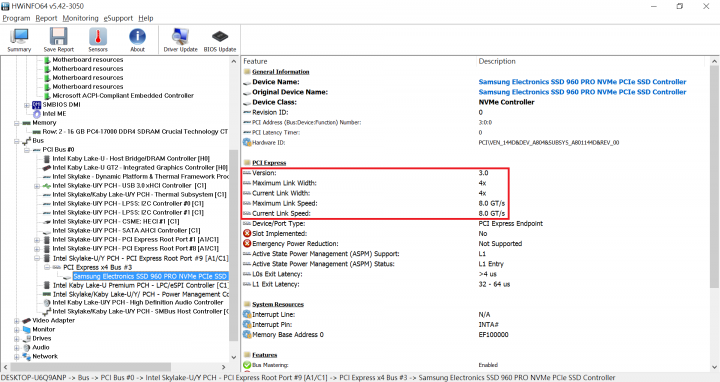Collapse the PCI Bus #0 branch

coord(27,150)
